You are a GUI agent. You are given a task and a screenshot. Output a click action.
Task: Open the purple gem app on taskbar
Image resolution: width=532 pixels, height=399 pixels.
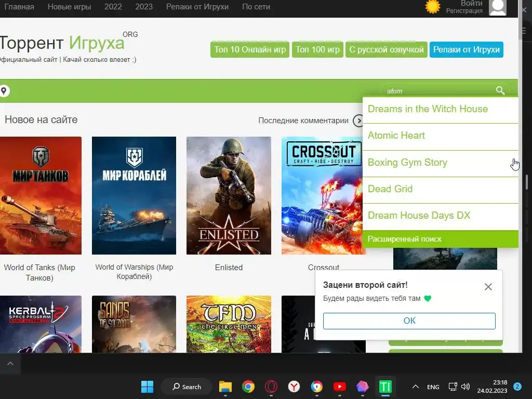[362, 387]
